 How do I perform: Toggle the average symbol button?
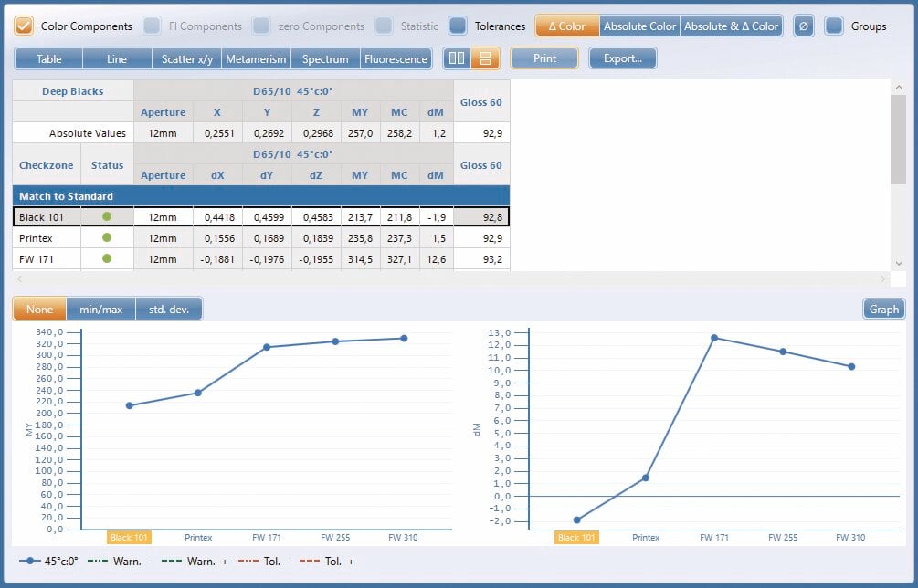coord(803,26)
